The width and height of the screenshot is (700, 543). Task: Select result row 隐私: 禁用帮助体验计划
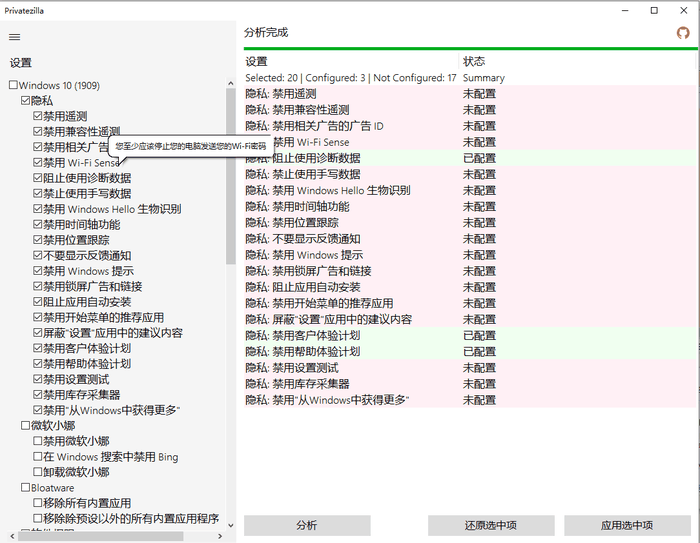point(470,351)
